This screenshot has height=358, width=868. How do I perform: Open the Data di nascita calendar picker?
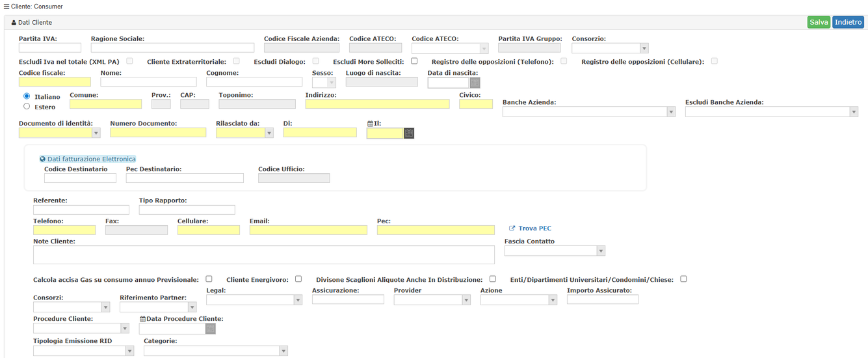coord(475,83)
